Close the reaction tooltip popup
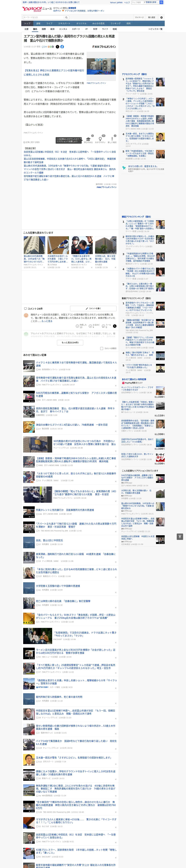The image size is (186, 868). (80, 138)
